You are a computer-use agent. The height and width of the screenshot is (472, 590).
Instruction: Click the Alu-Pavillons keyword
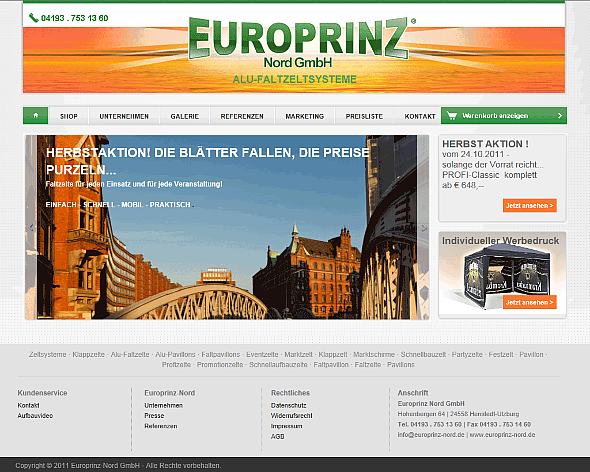click(175, 355)
